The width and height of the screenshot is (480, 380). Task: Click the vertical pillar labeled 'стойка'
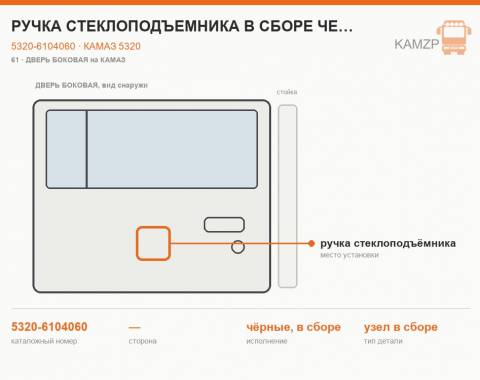pyautogui.click(x=288, y=196)
